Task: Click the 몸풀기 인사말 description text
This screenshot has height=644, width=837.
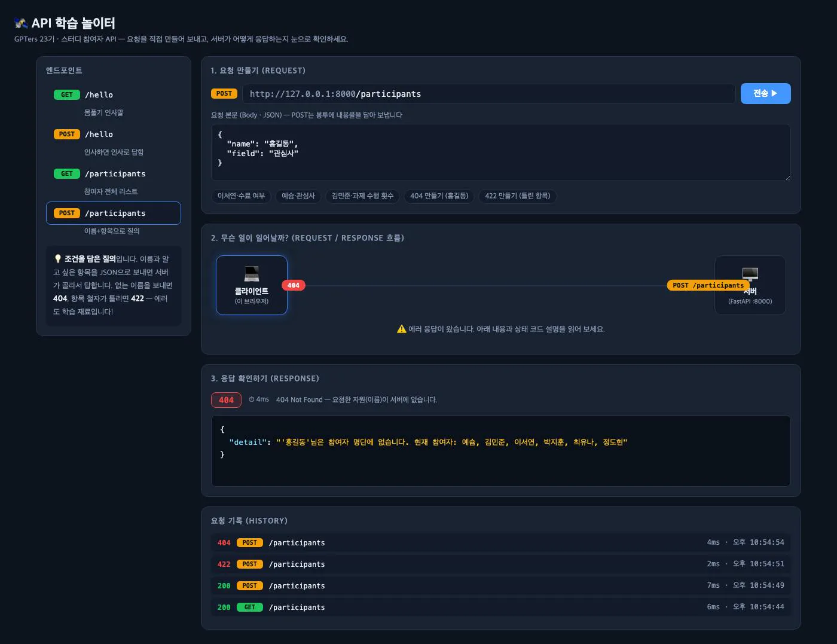Action: (104, 112)
